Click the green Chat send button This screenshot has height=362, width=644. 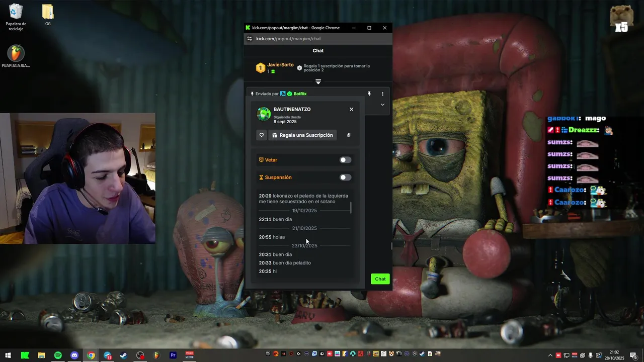point(380,279)
